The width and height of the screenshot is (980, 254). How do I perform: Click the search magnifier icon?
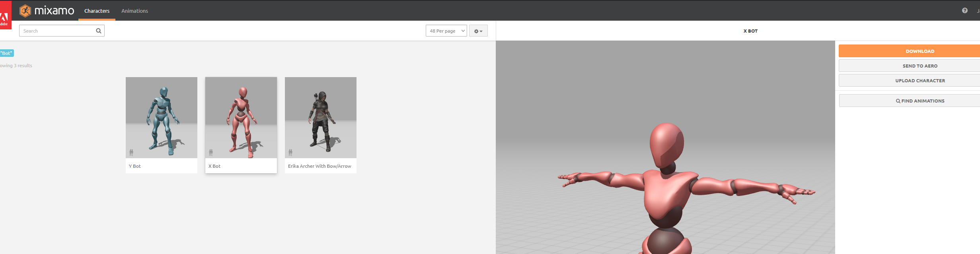click(99, 31)
